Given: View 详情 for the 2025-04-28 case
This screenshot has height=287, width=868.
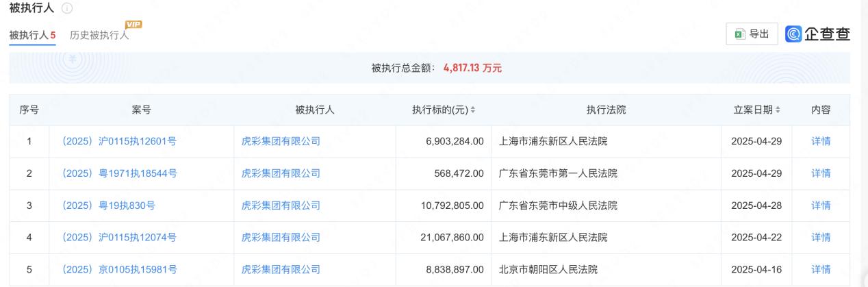Looking at the screenshot, I should (x=820, y=205).
